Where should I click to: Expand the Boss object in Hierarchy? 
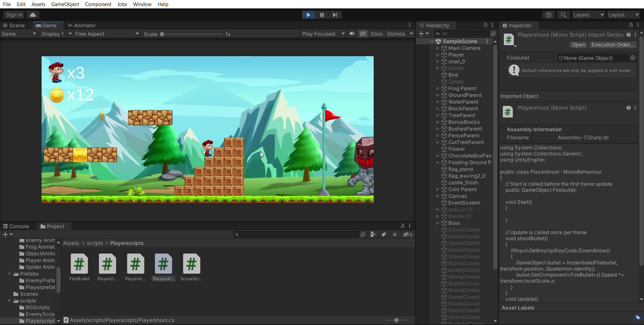coord(438,223)
